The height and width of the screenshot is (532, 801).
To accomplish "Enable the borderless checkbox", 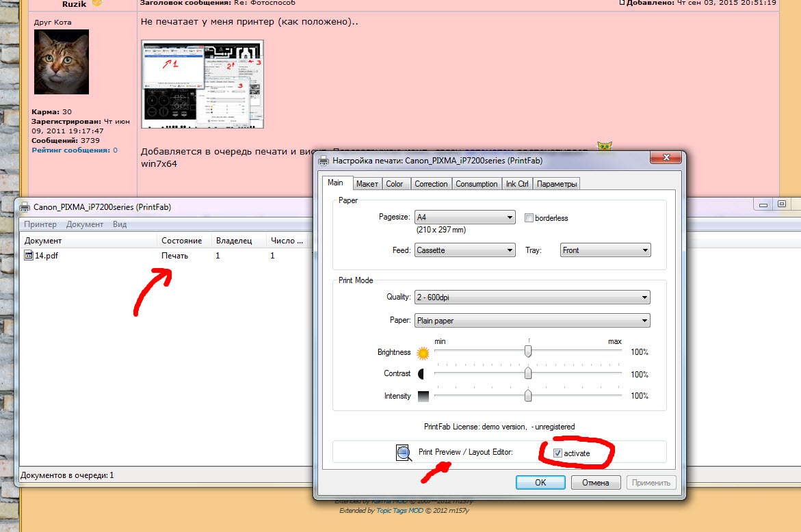I will [x=529, y=218].
